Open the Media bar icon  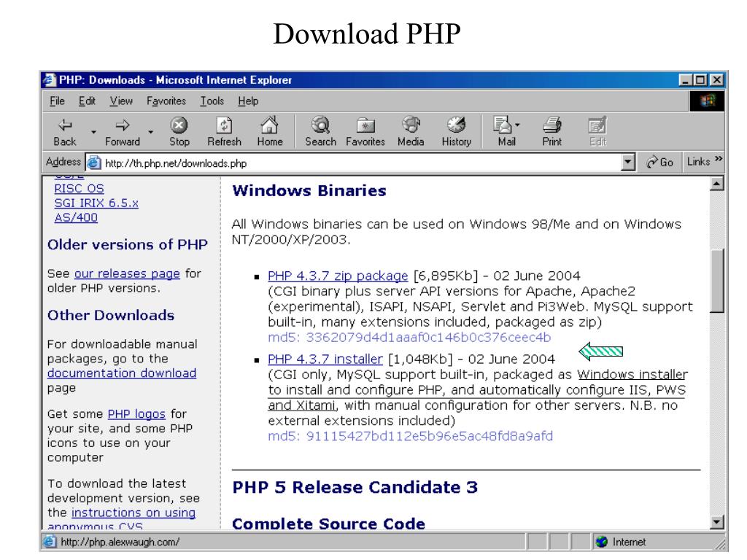click(x=411, y=125)
